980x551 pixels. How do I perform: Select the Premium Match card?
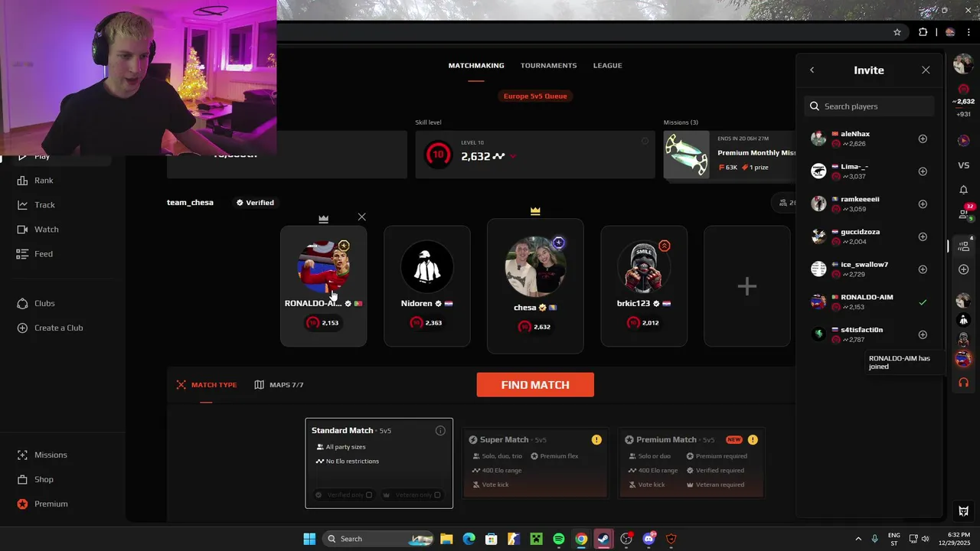point(691,463)
